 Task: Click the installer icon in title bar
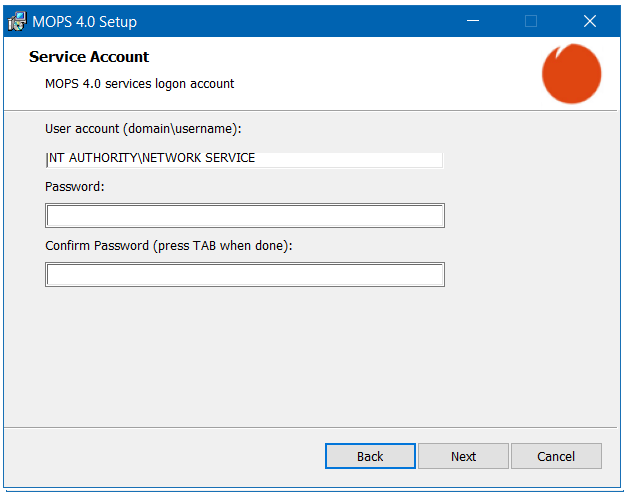17,21
